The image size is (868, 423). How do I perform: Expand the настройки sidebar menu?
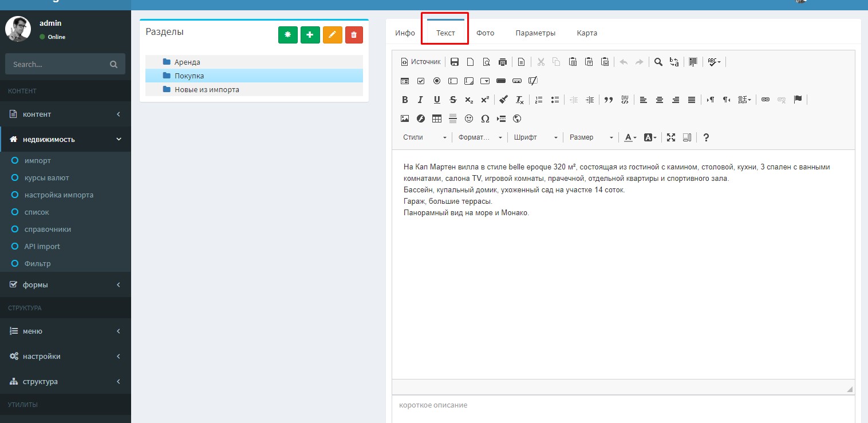65,356
